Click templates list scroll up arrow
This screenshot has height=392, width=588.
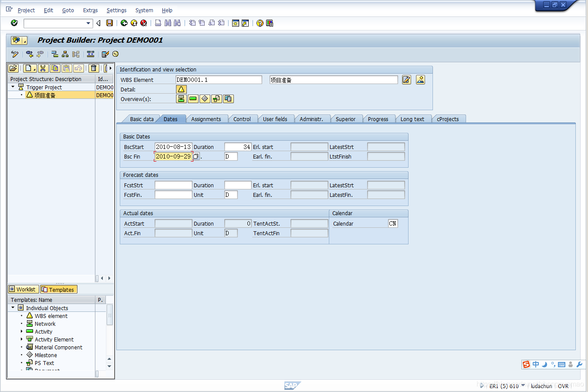(x=109, y=359)
